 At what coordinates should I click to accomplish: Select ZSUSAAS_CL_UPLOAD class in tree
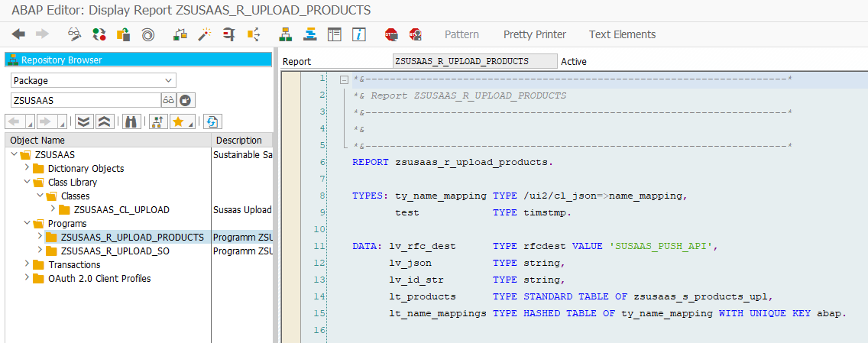[121, 209]
